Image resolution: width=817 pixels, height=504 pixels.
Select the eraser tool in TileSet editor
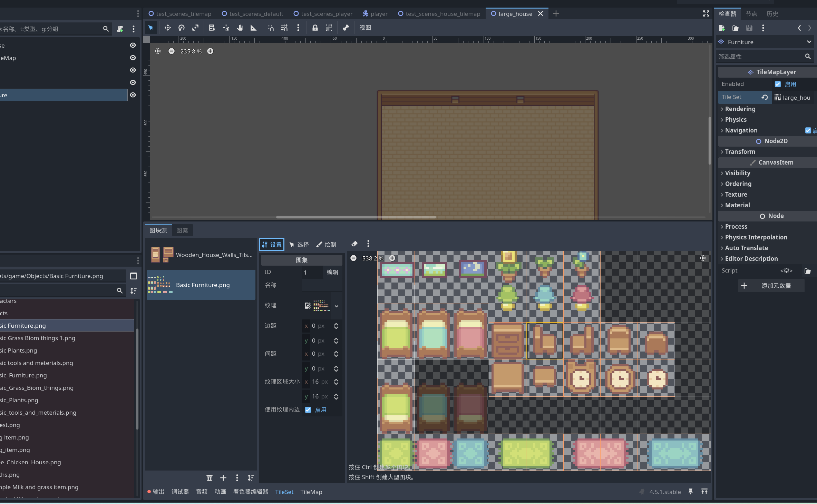click(x=354, y=244)
